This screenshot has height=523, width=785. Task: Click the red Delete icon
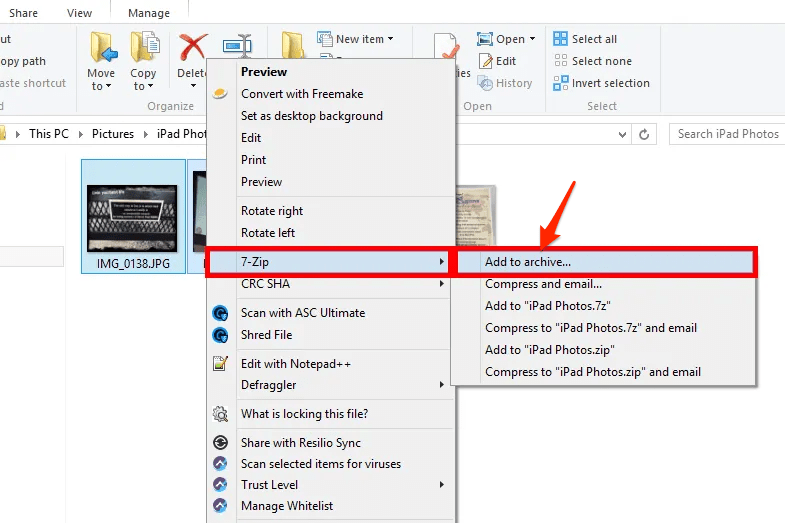pyautogui.click(x=190, y=48)
